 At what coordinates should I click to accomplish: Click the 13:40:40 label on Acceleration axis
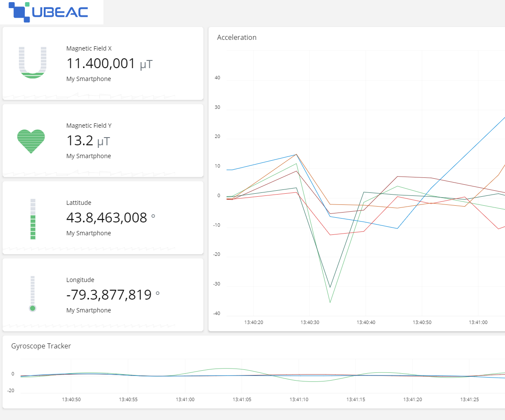pos(366,322)
